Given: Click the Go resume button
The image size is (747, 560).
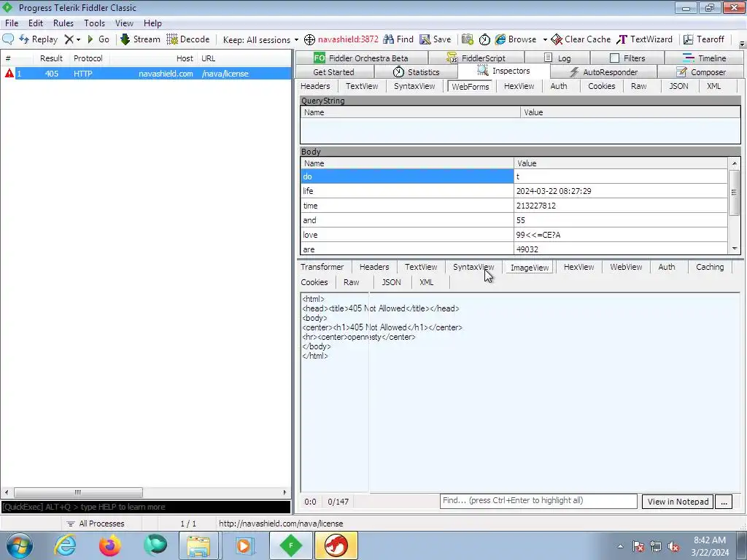Looking at the screenshot, I should 98,39.
